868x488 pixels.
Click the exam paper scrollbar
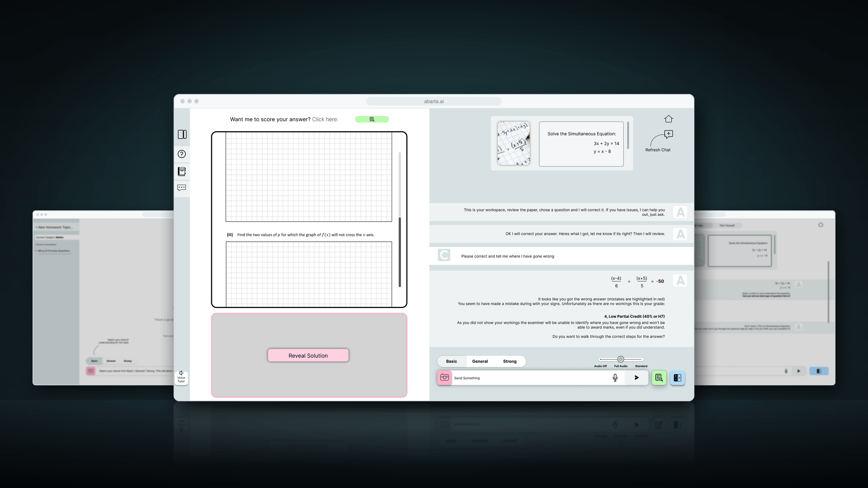tap(400, 252)
